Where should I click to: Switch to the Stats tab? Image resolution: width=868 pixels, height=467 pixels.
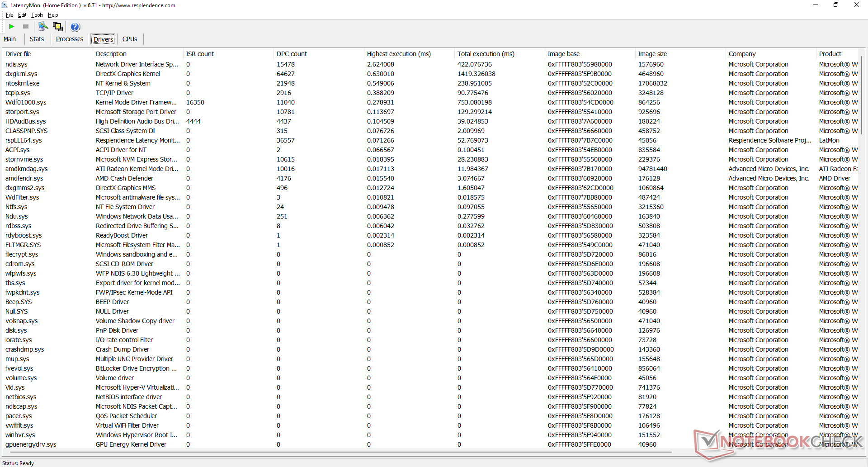coord(37,39)
